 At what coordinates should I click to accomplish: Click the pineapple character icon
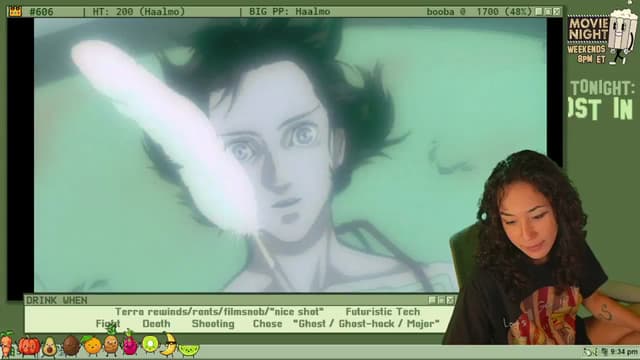111,340
